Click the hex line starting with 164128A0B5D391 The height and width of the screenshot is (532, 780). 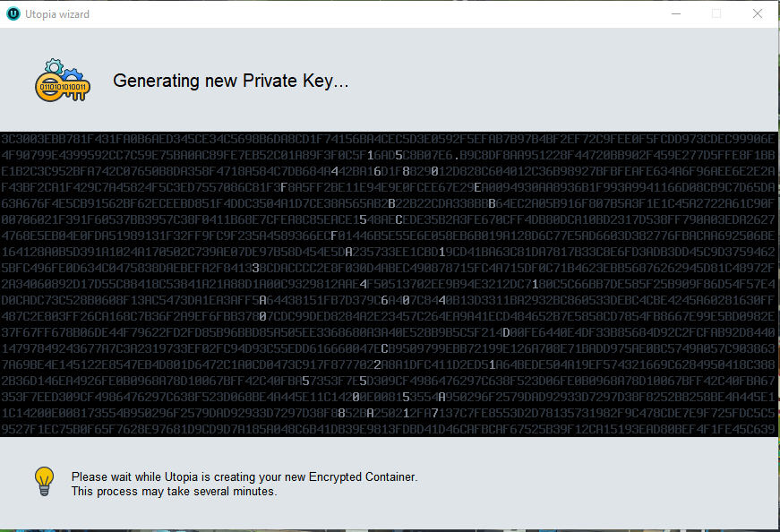390,251
